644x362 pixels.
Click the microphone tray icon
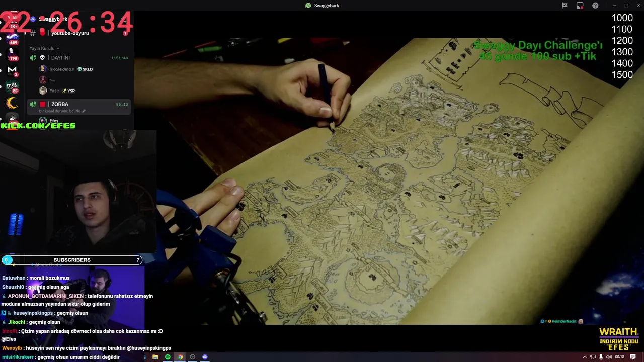pos(601,357)
